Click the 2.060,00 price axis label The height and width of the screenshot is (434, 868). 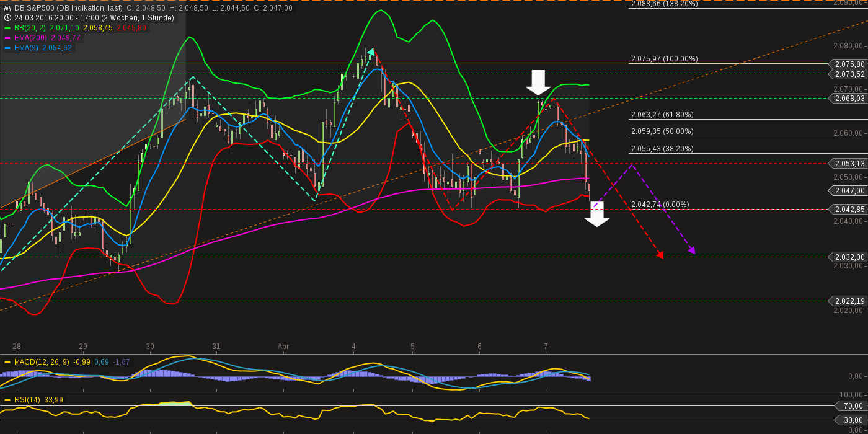(849, 133)
